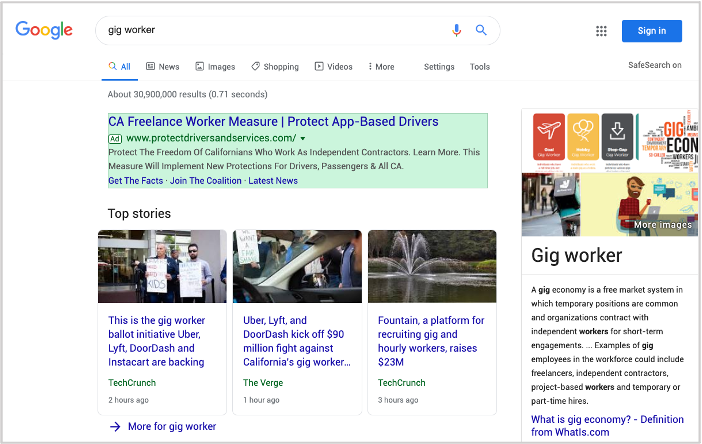Image resolution: width=702 pixels, height=444 pixels.
Task: Open the Tools options
Action: coord(479,67)
